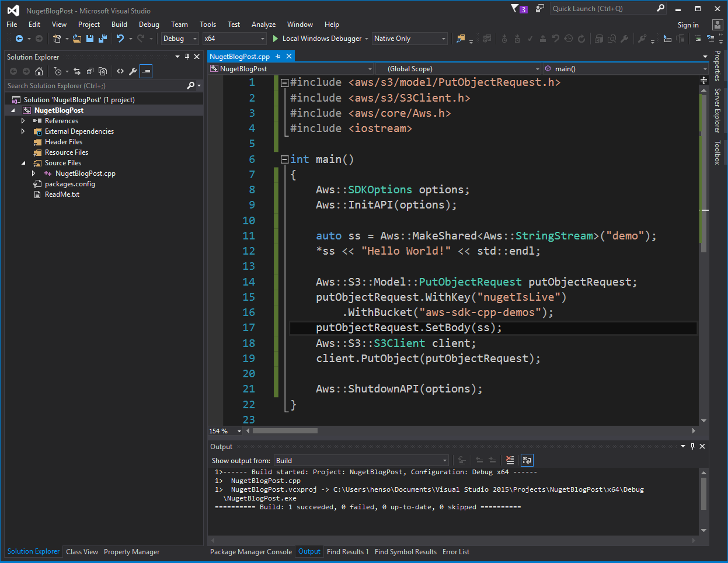
Task: Open the Show output from Build dropdown
Action: click(x=360, y=461)
